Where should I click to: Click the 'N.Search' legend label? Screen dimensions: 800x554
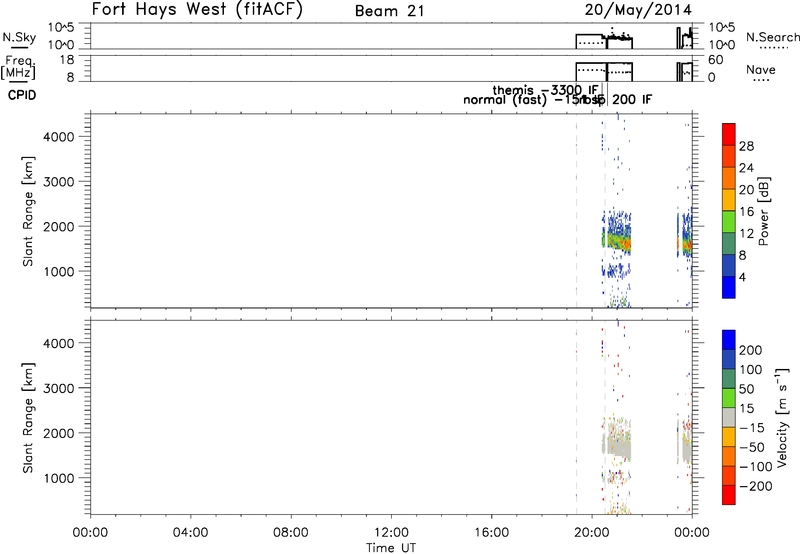(772, 37)
